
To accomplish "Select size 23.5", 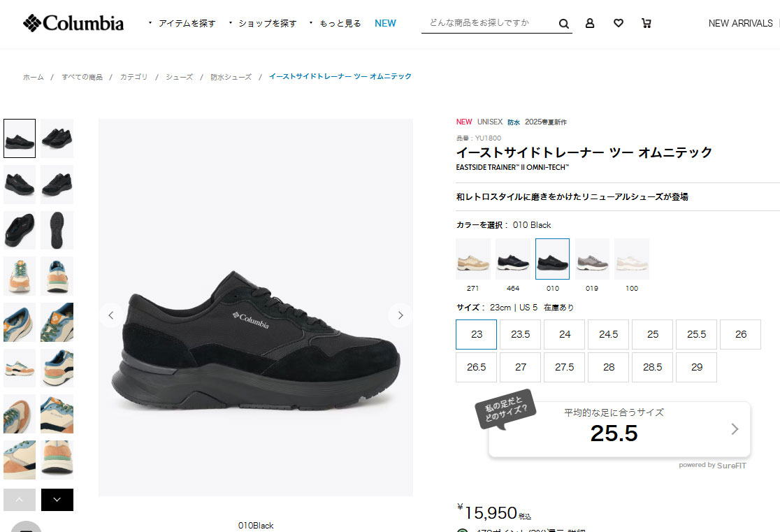I will pyautogui.click(x=520, y=334).
